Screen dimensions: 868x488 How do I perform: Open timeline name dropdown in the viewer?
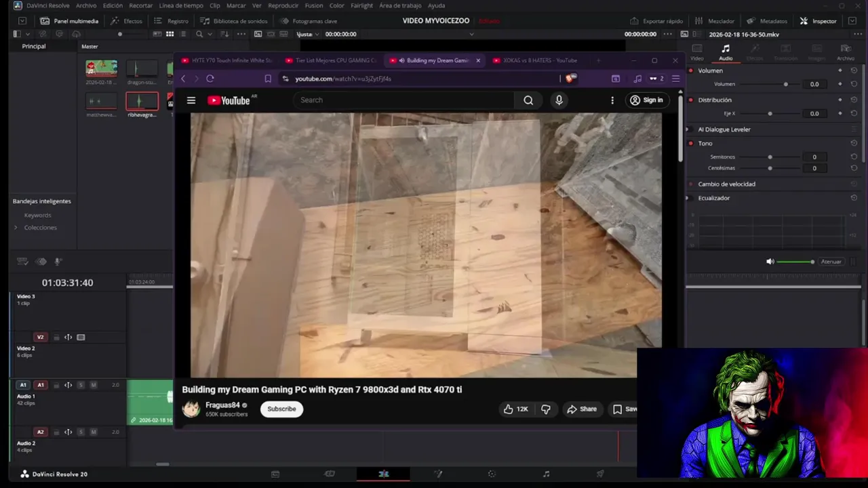472,34
